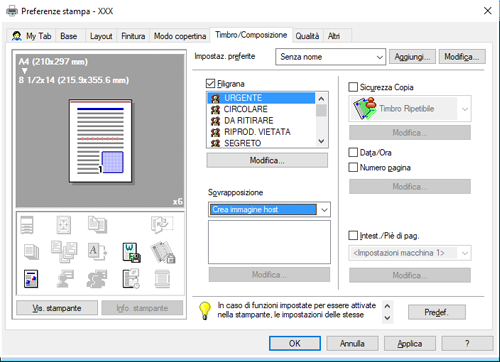Click the greyed copy security lock icon

point(163,252)
